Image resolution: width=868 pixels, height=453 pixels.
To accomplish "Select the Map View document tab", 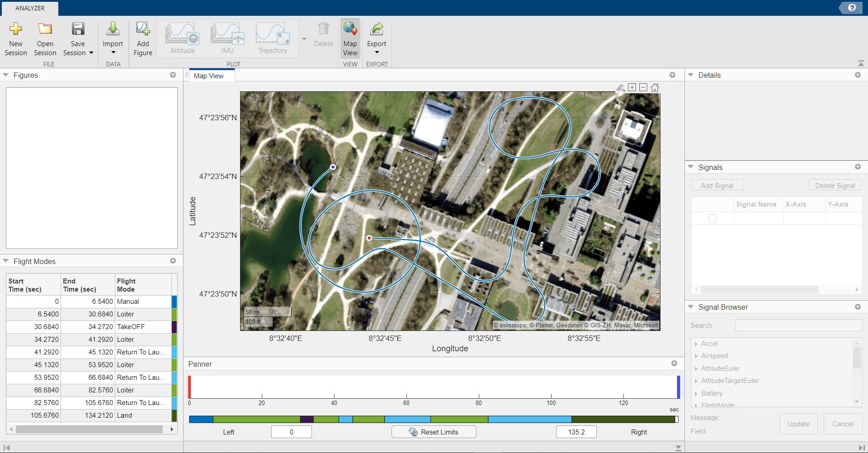I will point(209,76).
